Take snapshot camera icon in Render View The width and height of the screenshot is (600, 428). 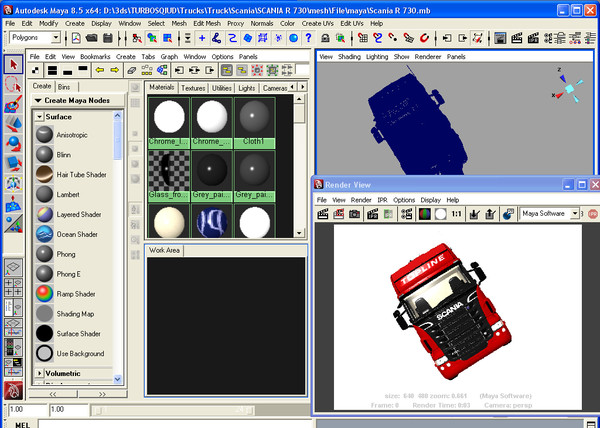click(354, 214)
